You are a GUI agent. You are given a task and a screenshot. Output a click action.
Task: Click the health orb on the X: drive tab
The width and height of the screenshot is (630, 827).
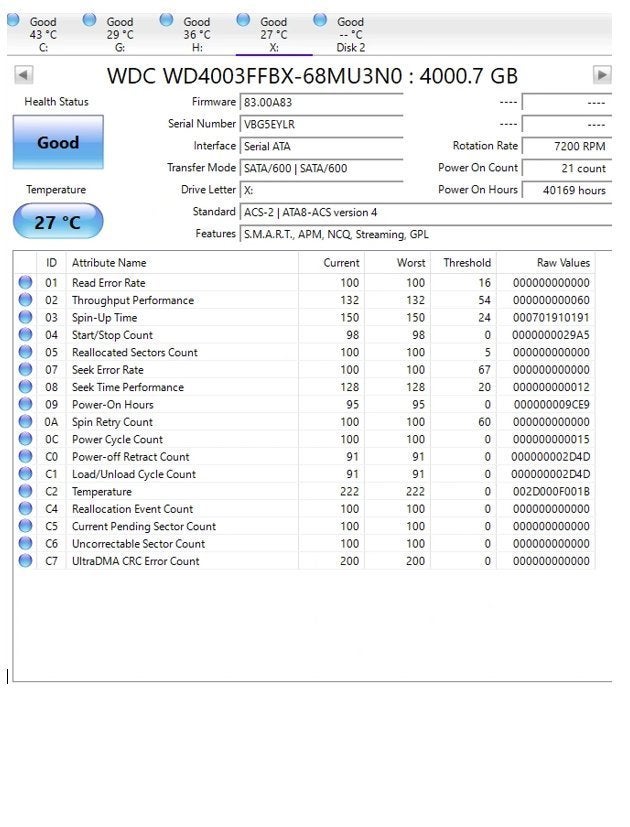[243, 20]
